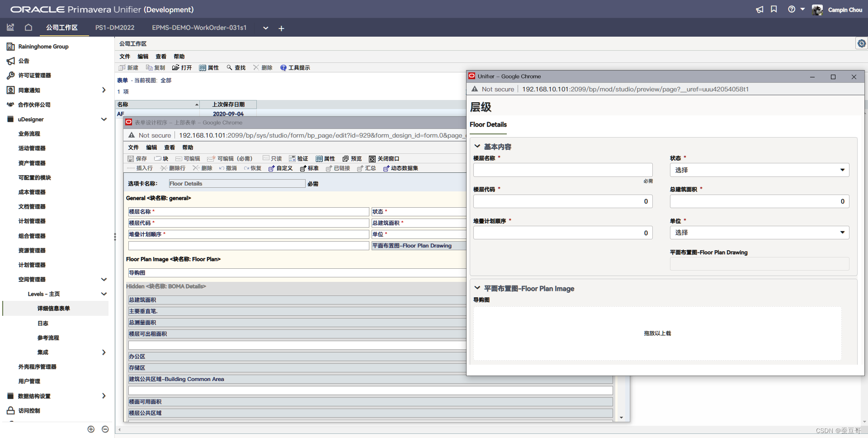Click 属性 in the company workspace toolbar
The height and width of the screenshot is (438, 868).
(x=209, y=68)
